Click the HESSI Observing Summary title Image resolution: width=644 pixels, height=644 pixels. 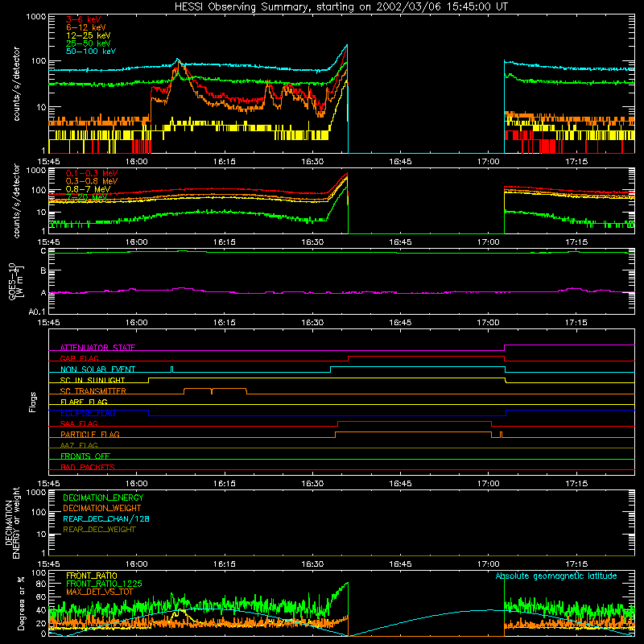tap(341, 7)
